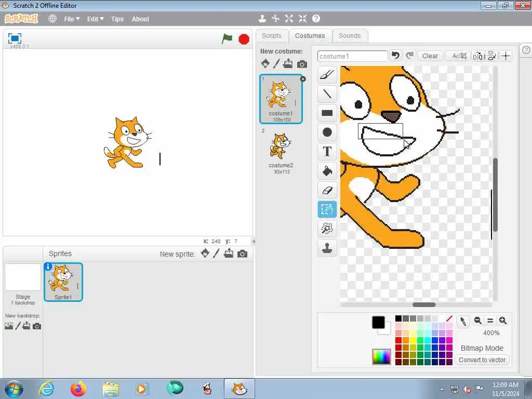Upload backdrop from file
The image size is (532, 399).
click(26, 326)
